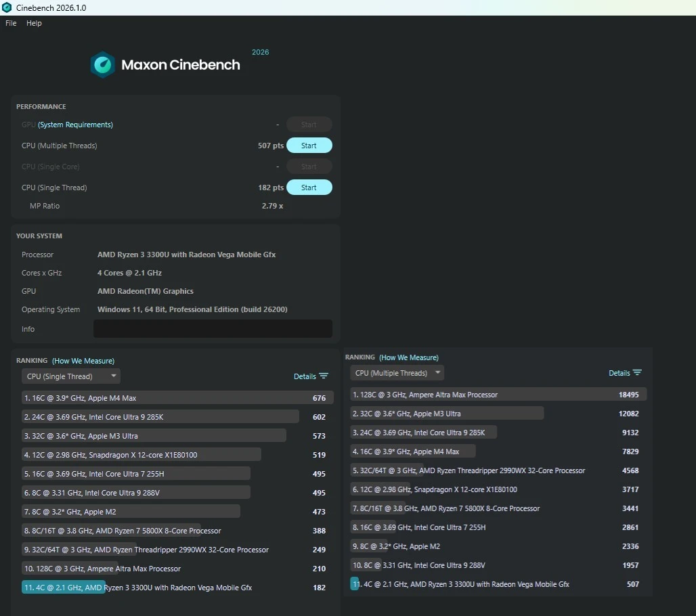696x616 pixels.
Task: Click filter icon beside left Details
Action: click(324, 376)
